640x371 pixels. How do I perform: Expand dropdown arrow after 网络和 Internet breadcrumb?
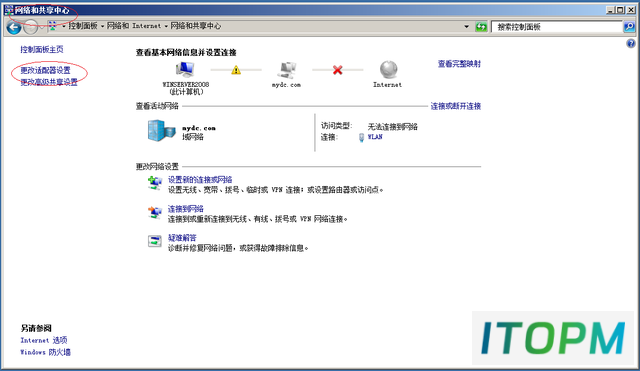tap(166, 27)
